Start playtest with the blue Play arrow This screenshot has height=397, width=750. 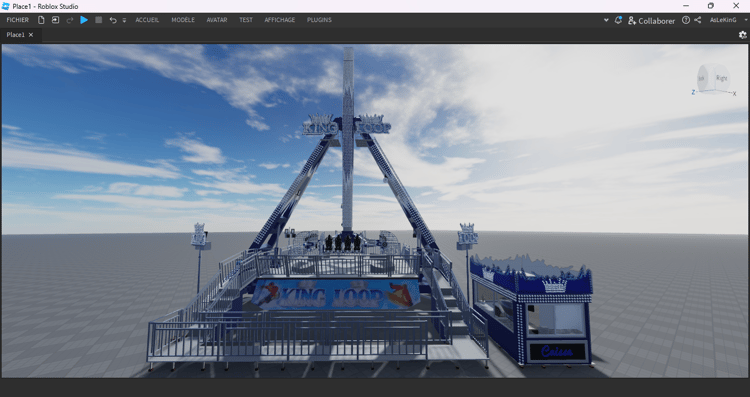(84, 20)
